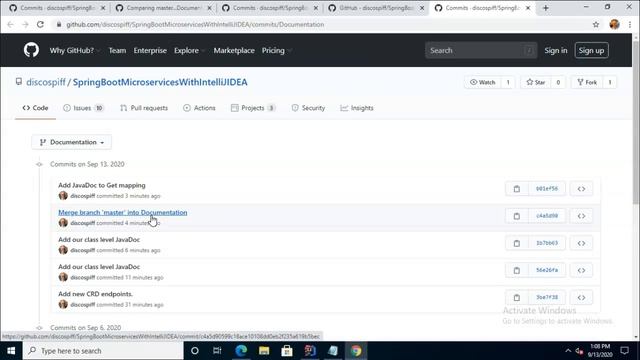
Task: Copy SHA of JavaDoc commit from 6 minutes ago
Action: (x=517, y=243)
